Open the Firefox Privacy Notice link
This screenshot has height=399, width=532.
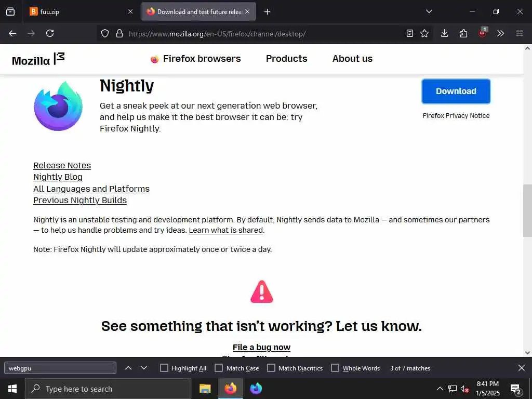tap(456, 116)
